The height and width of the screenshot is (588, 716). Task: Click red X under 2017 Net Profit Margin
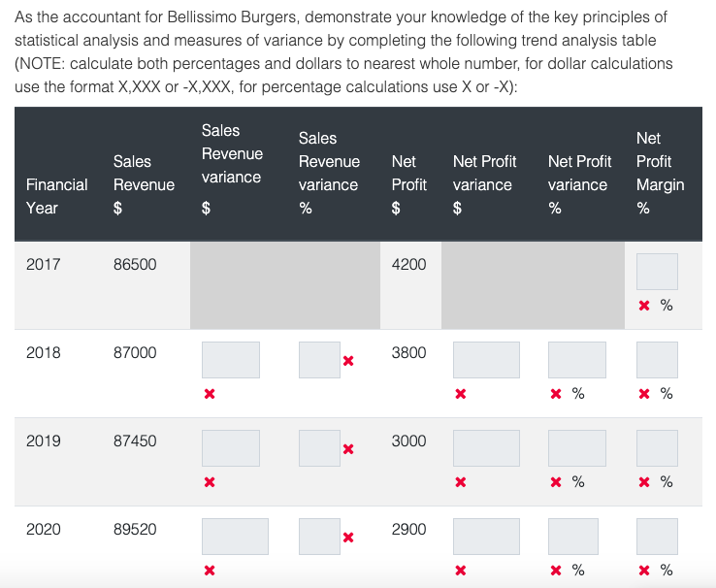pos(644,307)
